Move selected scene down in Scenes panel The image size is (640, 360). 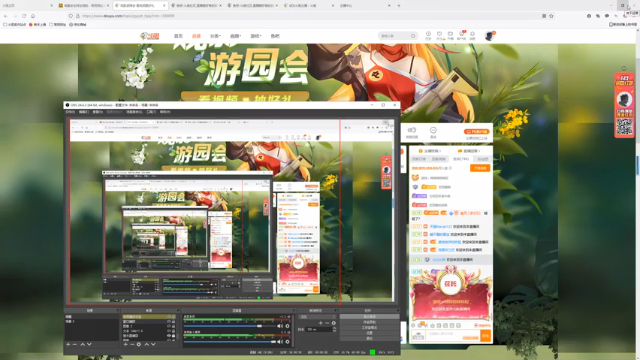[89, 344]
